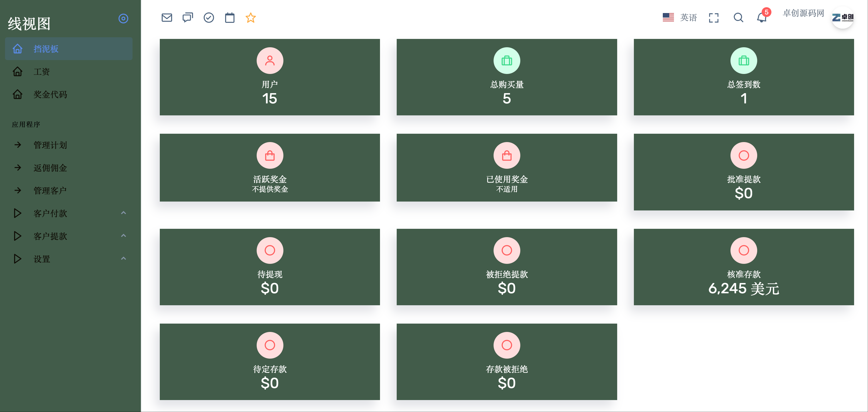The image size is (868, 412).
Task: Open the 英语 language dropdown
Action: click(x=679, y=18)
